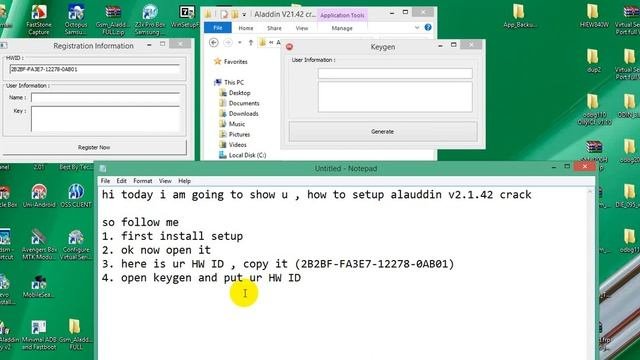The height and width of the screenshot is (360, 640).
Task: Open the Uni-Android desktop shortcut
Action: point(39,196)
